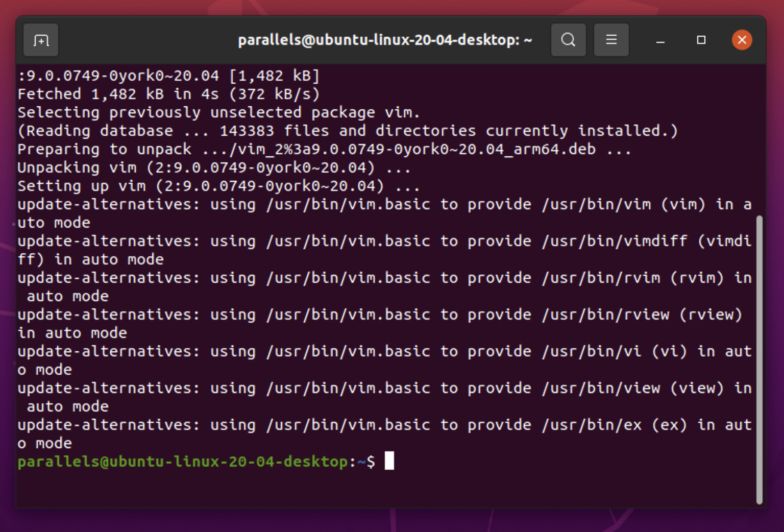Open a new terminal tab
Screen dimensions: 784x532
[x=41, y=40]
